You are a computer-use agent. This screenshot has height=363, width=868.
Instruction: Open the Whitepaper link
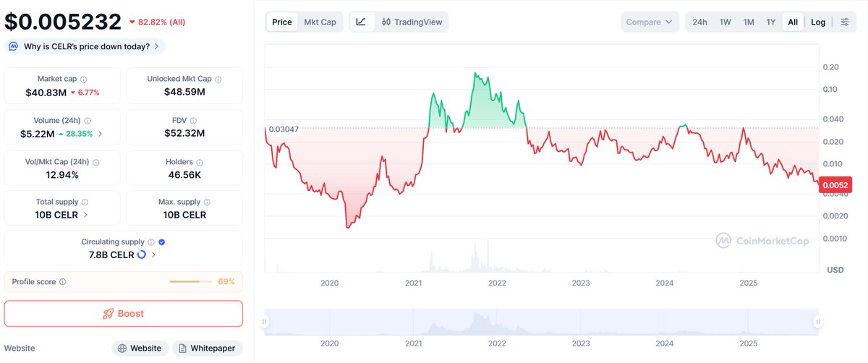(x=206, y=349)
